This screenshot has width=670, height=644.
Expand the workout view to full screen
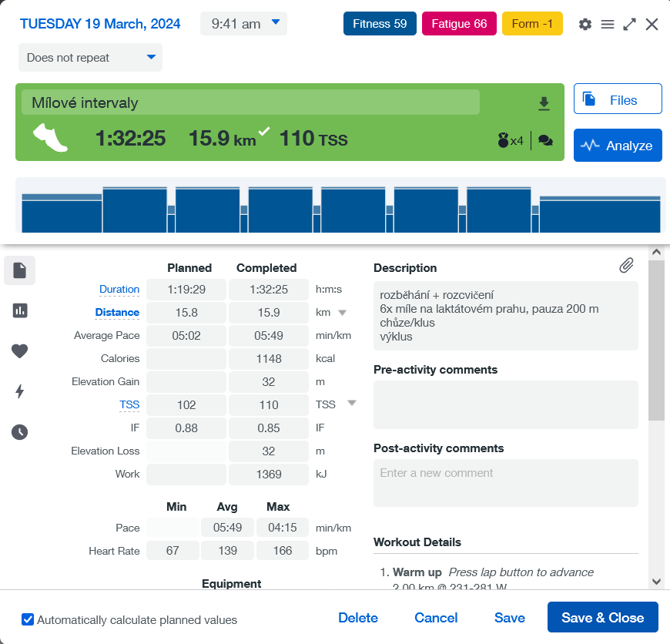[629, 25]
